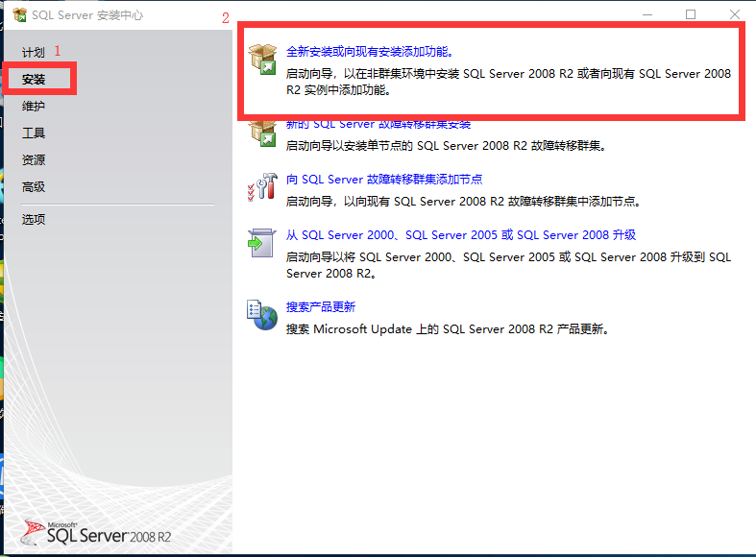Click the upgrade from SQL Server 2000 link

coord(461,234)
